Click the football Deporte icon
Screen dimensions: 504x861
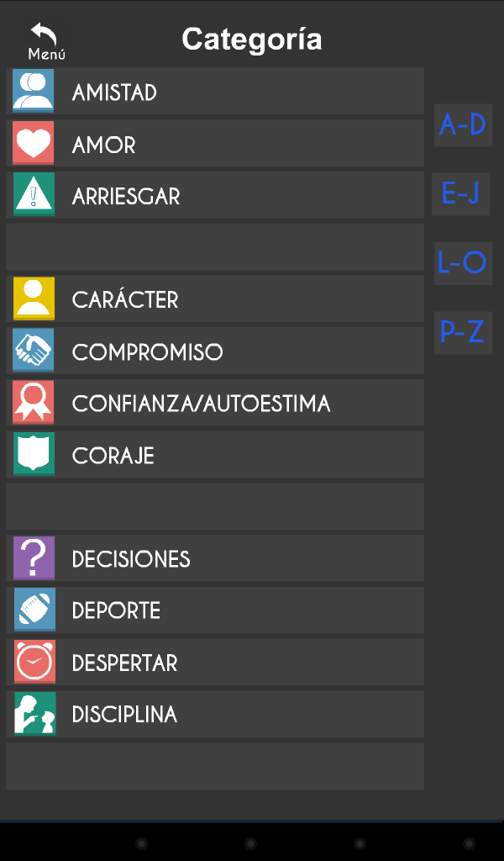(x=34, y=610)
